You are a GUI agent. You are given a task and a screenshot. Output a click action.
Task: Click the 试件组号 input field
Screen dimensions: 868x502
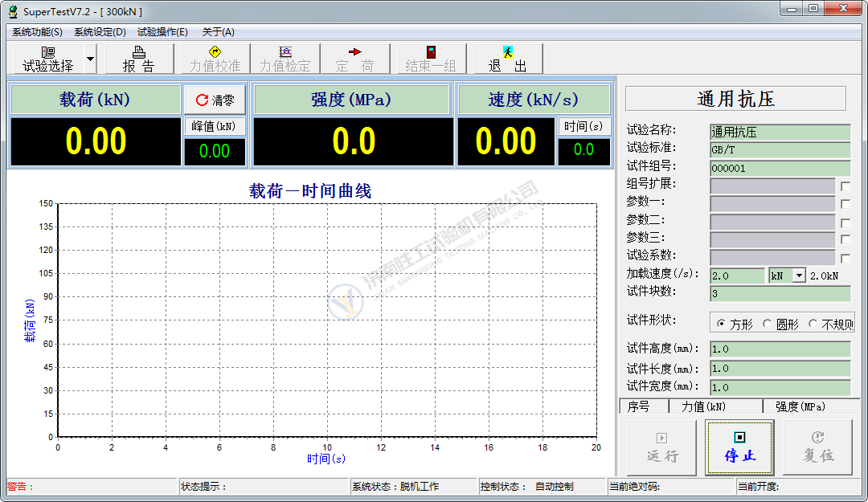(779, 169)
